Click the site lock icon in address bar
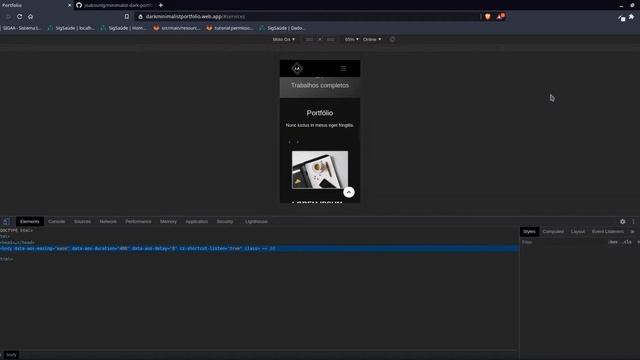 [140, 17]
